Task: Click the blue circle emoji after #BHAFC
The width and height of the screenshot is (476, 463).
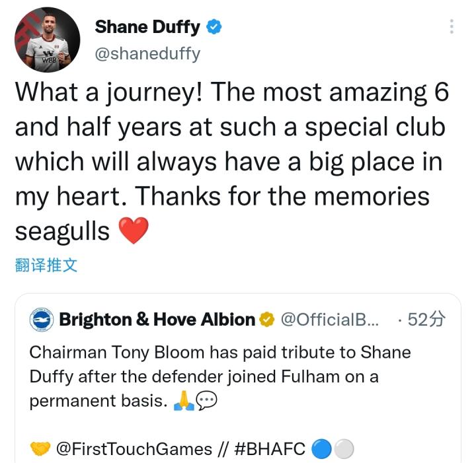Action: [321, 448]
